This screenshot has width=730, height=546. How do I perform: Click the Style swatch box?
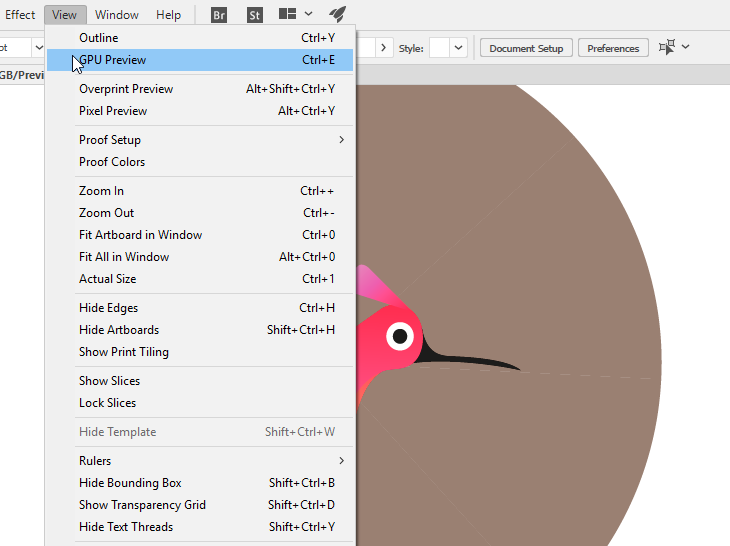pos(439,48)
